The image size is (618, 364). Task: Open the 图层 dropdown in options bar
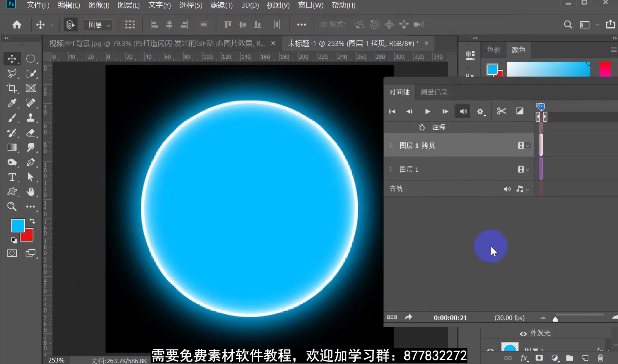coord(98,25)
